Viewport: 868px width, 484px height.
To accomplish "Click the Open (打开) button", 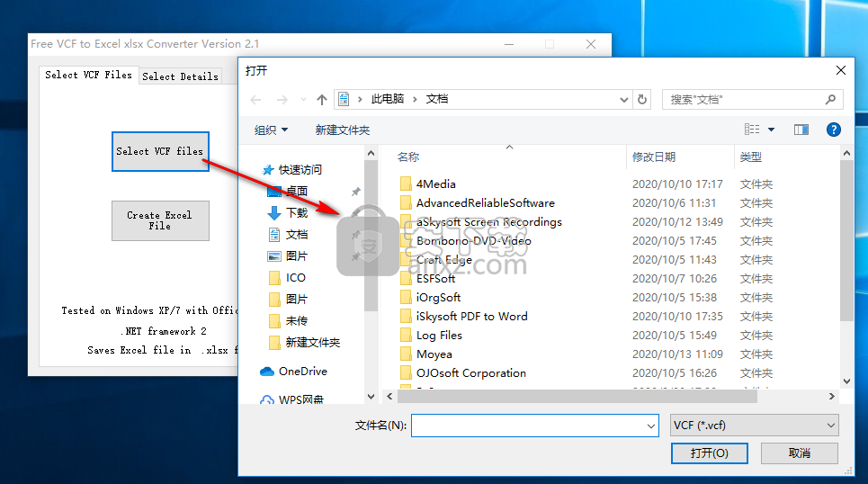I will pos(709,453).
